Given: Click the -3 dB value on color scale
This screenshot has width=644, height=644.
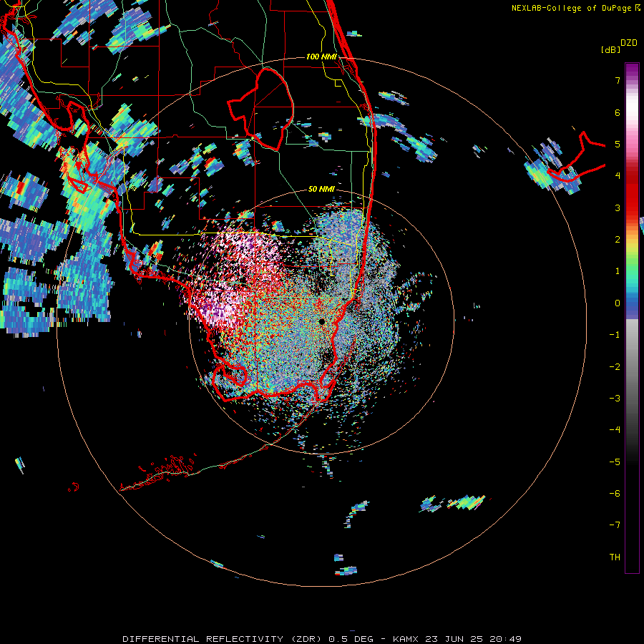Looking at the screenshot, I should (615, 398).
